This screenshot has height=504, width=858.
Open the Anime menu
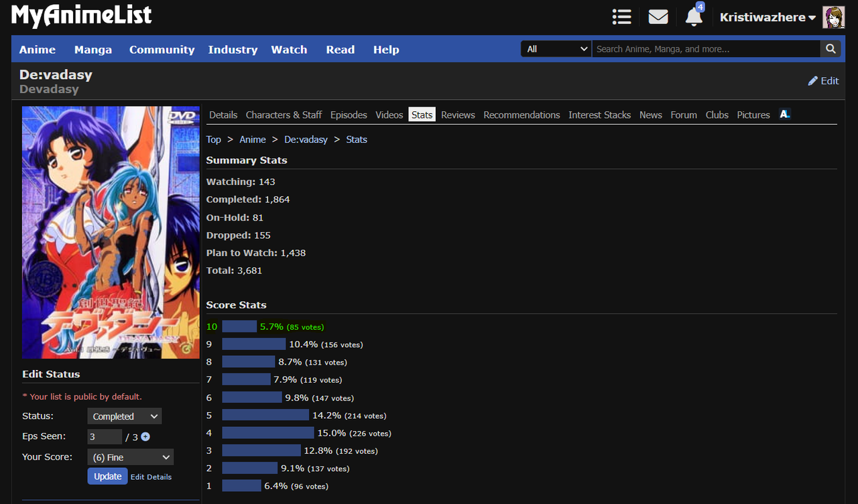pyautogui.click(x=38, y=50)
